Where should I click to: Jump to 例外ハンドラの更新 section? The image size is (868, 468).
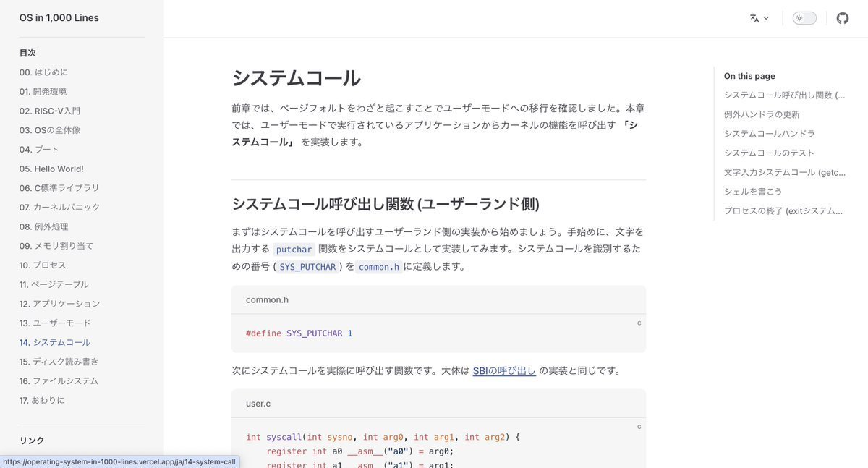point(762,114)
